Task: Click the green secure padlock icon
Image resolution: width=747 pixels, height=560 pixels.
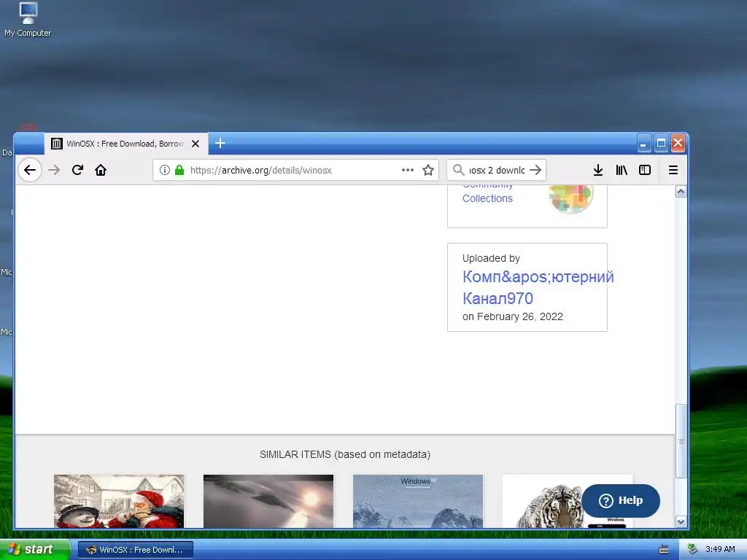Action: [x=179, y=170]
